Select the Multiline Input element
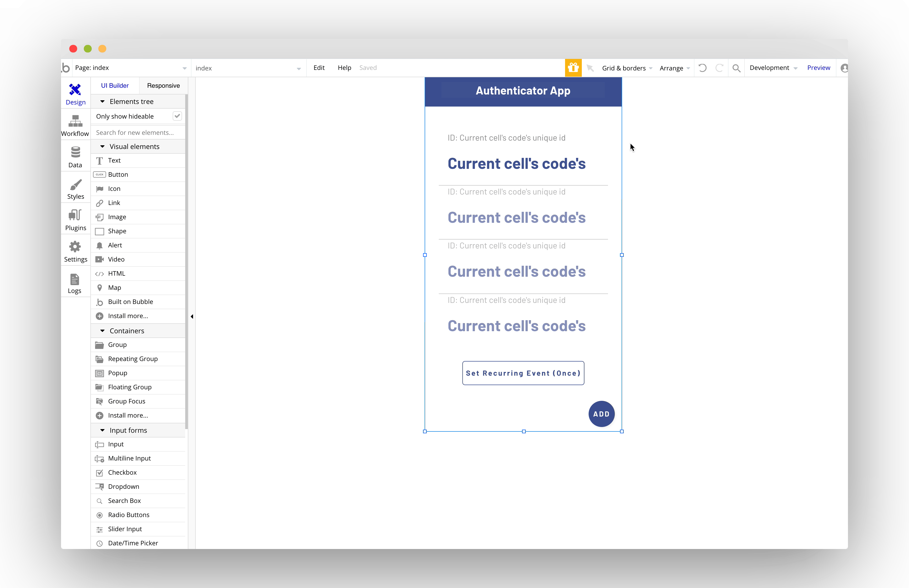The width and height of the screenshot is (909, 588). tap(138, 458)
